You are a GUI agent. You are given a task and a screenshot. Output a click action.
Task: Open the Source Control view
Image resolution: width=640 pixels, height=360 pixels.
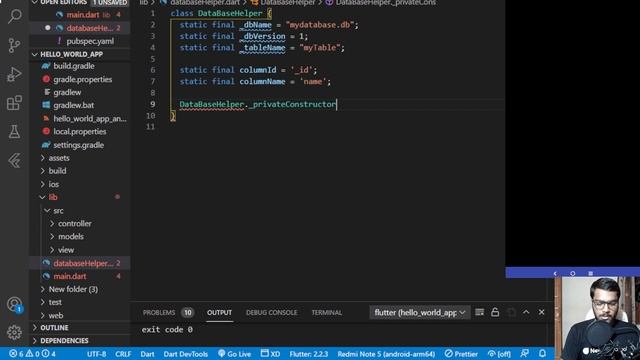(14, 45)
